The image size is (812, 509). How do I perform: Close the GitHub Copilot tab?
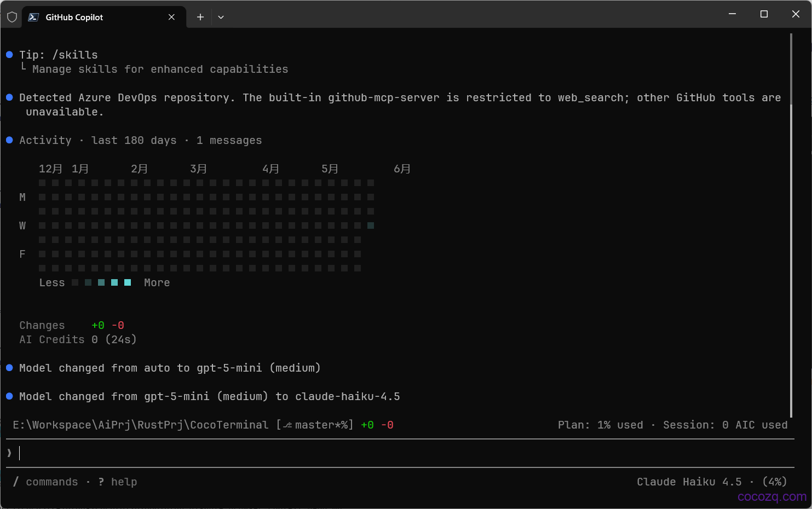[x=171, y=17]
